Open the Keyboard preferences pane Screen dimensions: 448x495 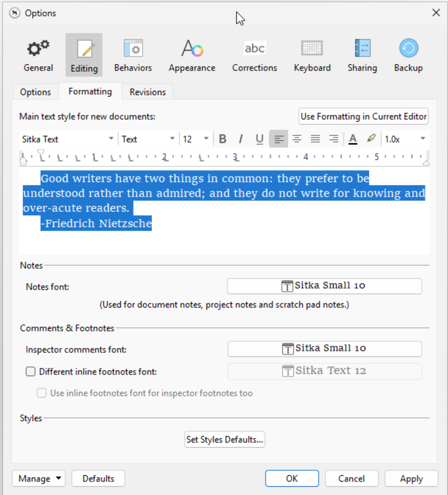pos(312,55)
